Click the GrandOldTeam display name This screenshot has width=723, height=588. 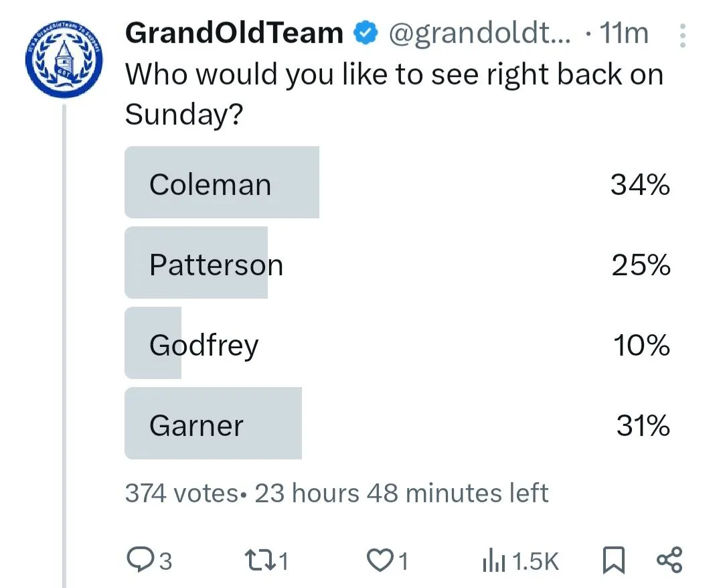[x=234, y=33]
